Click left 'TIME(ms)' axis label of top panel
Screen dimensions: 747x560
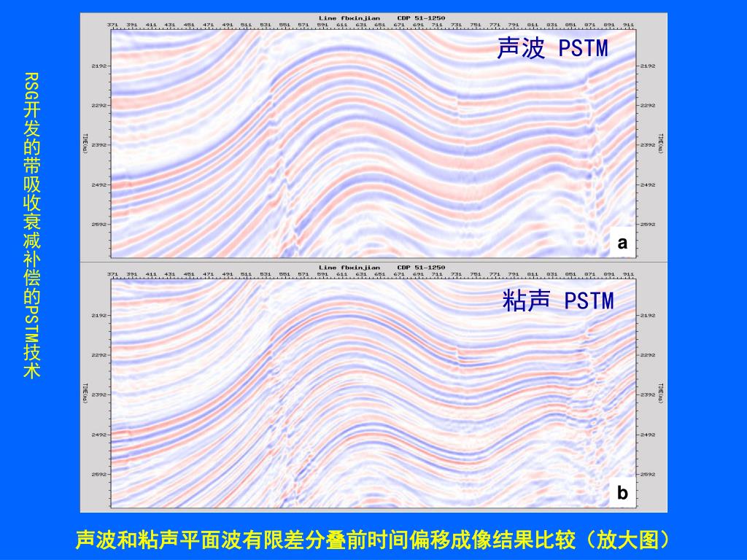(x=85, y=144)
